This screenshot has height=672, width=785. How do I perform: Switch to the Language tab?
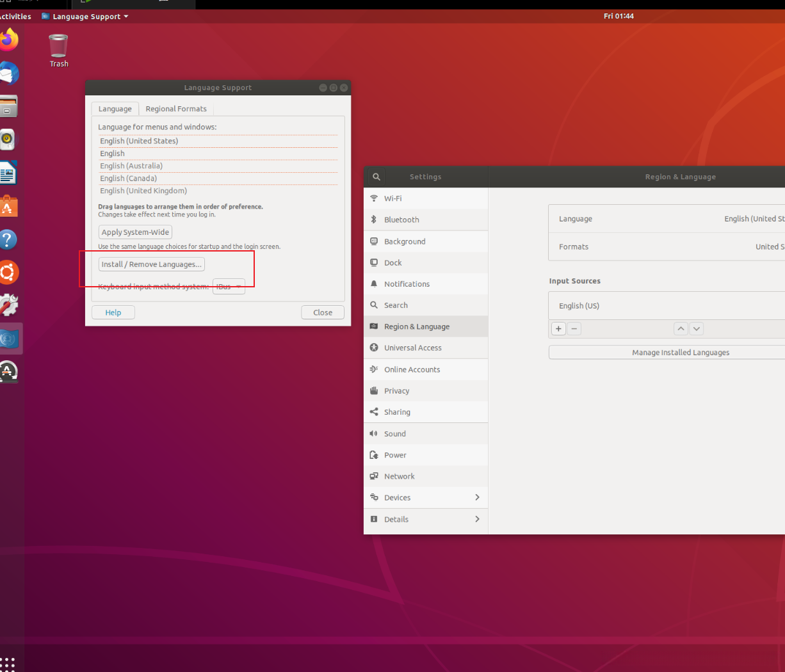tap(115, 109)
